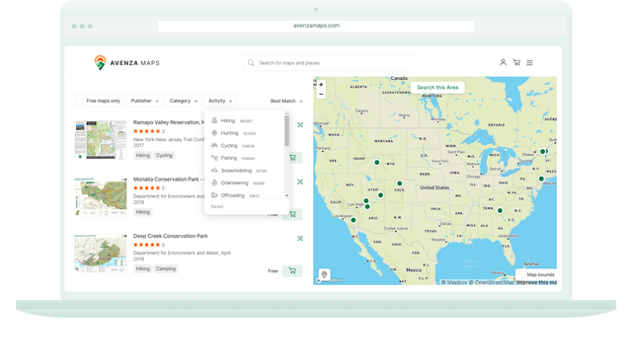632x364 pixels.
Task: Click map marker in Wyoming area
Action: click(x=376, y=162)
